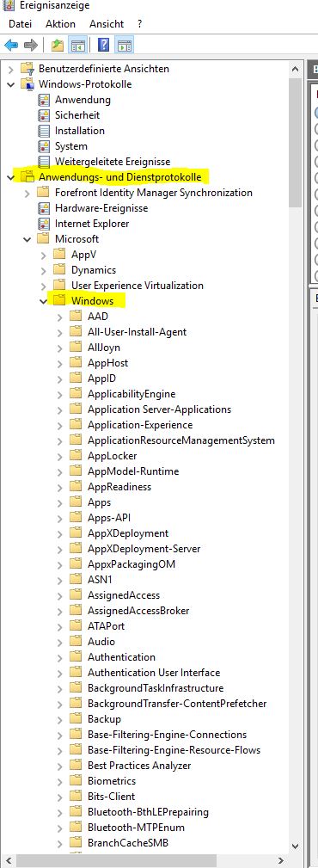318x868 pixels.
Task: Click the Back arrow toolbar icon
Action: pos(11,45)
